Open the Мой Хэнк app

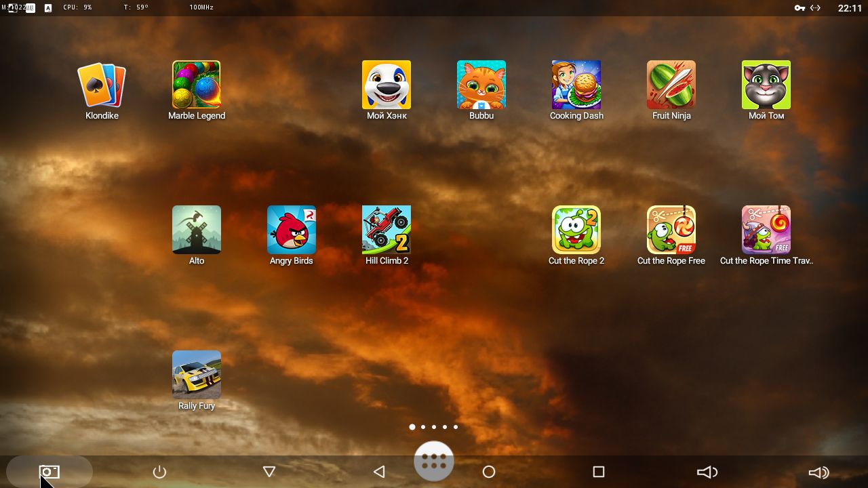(x=387, y=85)
